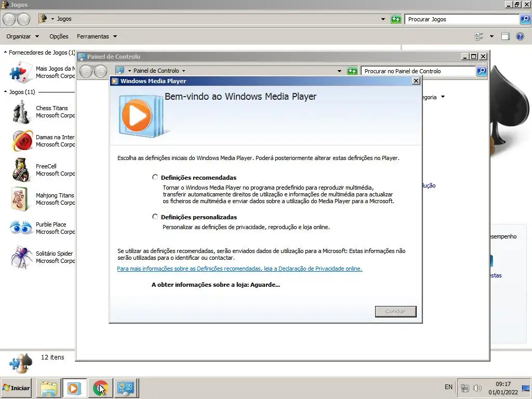Viewport: 532px width, 399px height.
Task: Select the FreeCell text label
Action: 46,166
